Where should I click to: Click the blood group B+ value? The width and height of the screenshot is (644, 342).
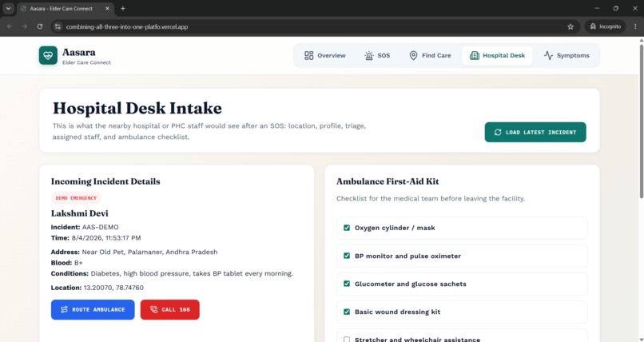[78, 263]
